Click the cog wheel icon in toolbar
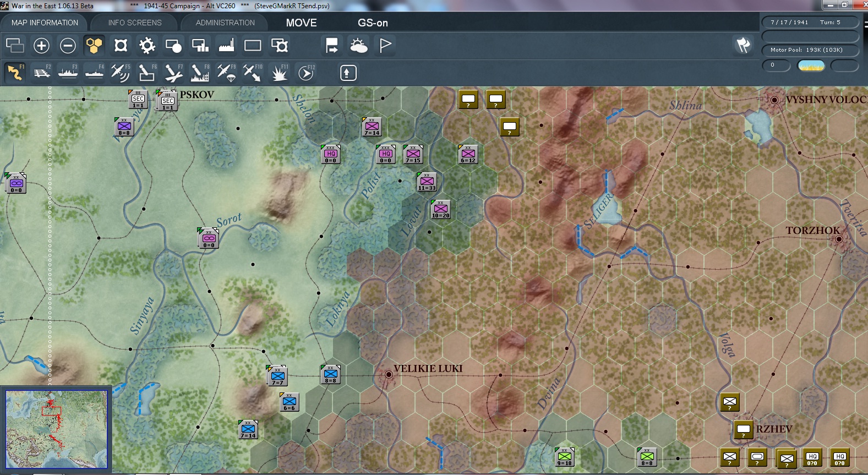Image resolution: width=868 pixels, height=475 pixels. [147, 45]
